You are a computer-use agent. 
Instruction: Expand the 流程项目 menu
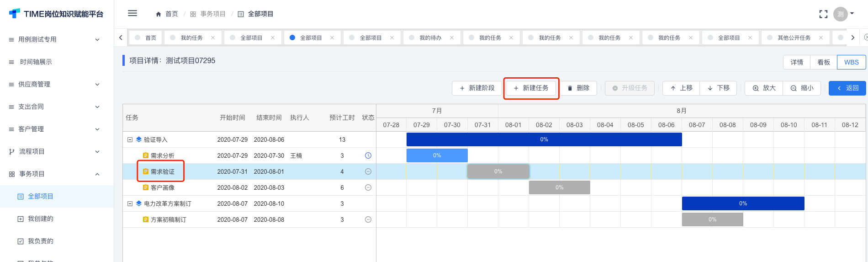[57, 151]
